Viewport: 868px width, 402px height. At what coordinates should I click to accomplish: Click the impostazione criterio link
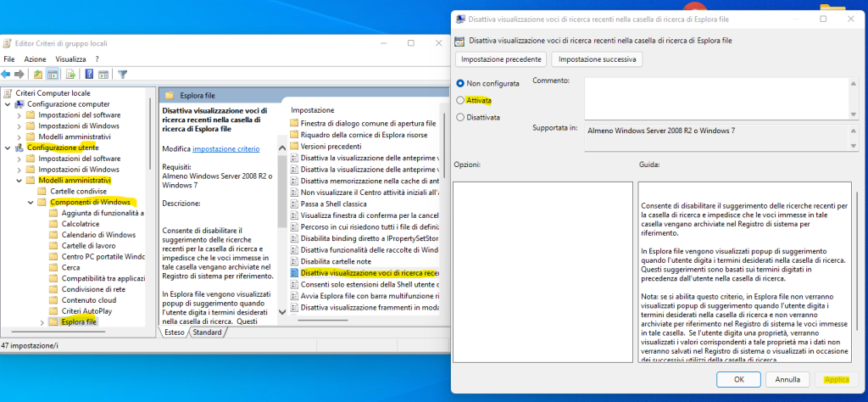[x=226, y=148]
